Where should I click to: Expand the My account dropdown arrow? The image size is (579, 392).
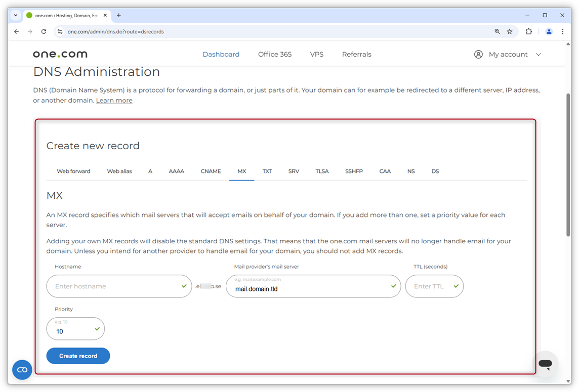point(539,54)
